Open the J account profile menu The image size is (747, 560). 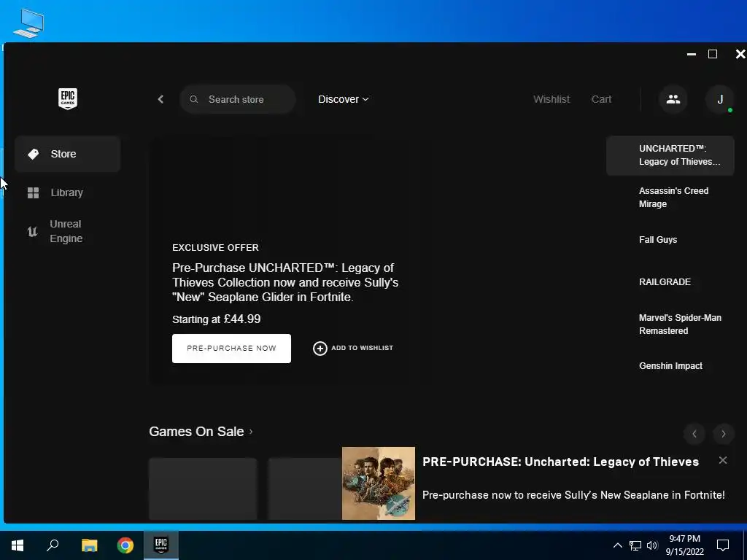pos(720,99)
